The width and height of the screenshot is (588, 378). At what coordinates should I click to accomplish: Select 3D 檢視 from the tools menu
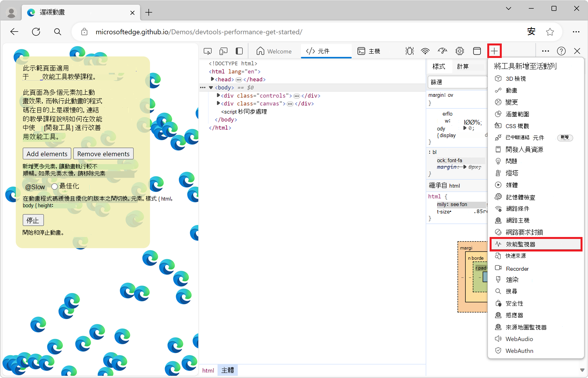536,79
